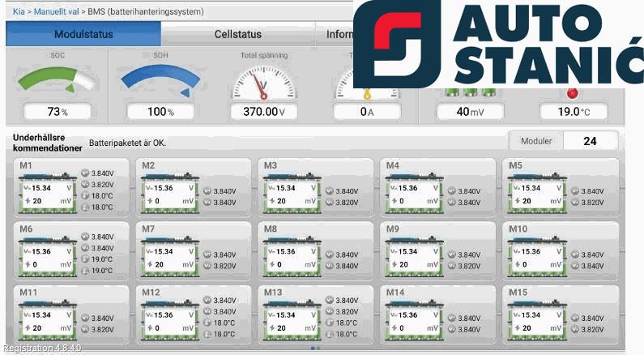Click the Underhållsrekommendationer heading
644x355 pixels.
47,143
